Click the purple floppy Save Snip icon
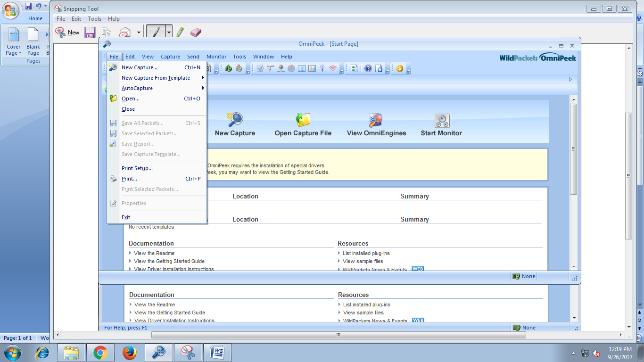The height and width of the screenshot is (362, 644). coord(90,33)
